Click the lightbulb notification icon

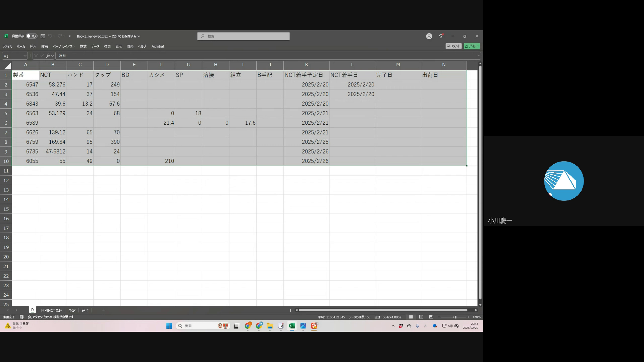pyautogui.click(x=441, y=36)
